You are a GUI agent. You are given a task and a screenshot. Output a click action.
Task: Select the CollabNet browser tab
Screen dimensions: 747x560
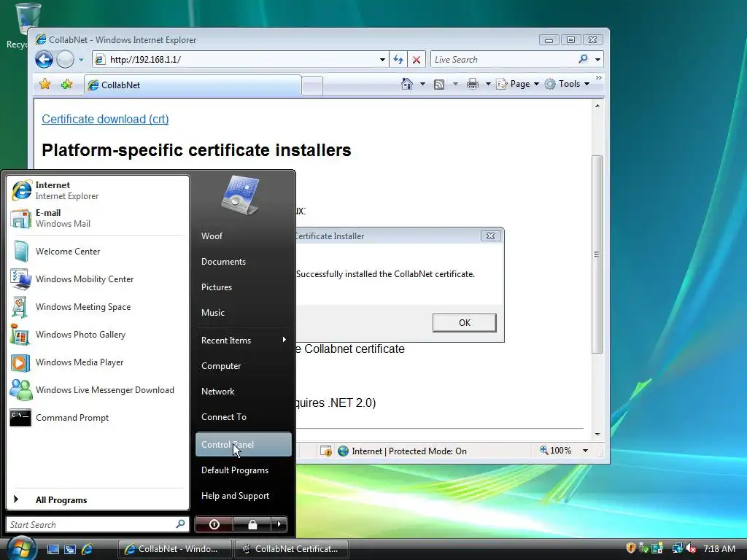pos(193,85)
